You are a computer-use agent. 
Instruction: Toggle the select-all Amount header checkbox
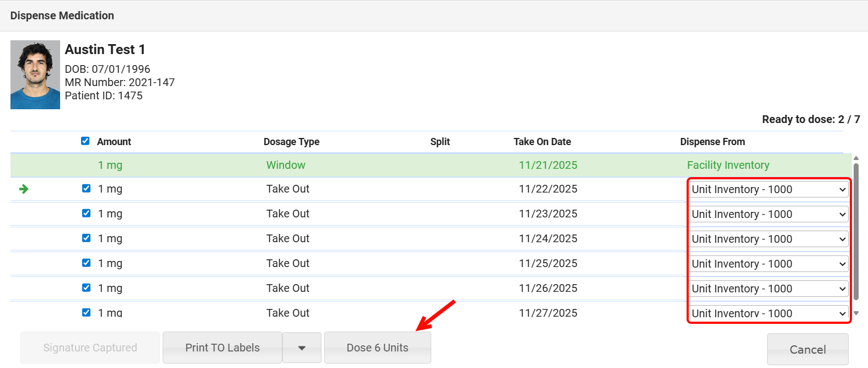[x=85, y=141]
